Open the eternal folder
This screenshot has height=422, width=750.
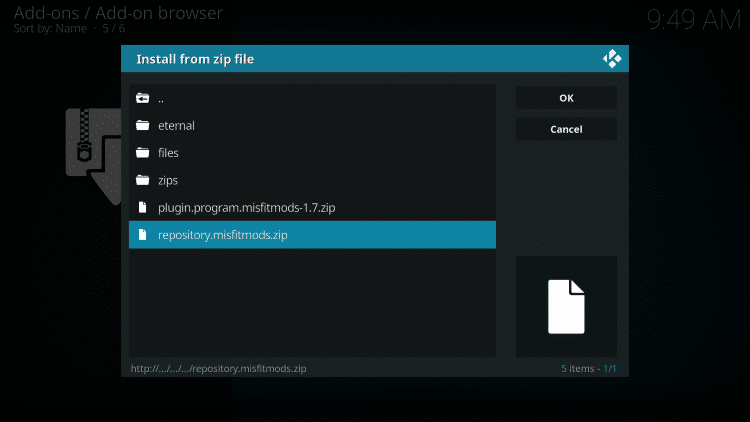click(176, 126)
